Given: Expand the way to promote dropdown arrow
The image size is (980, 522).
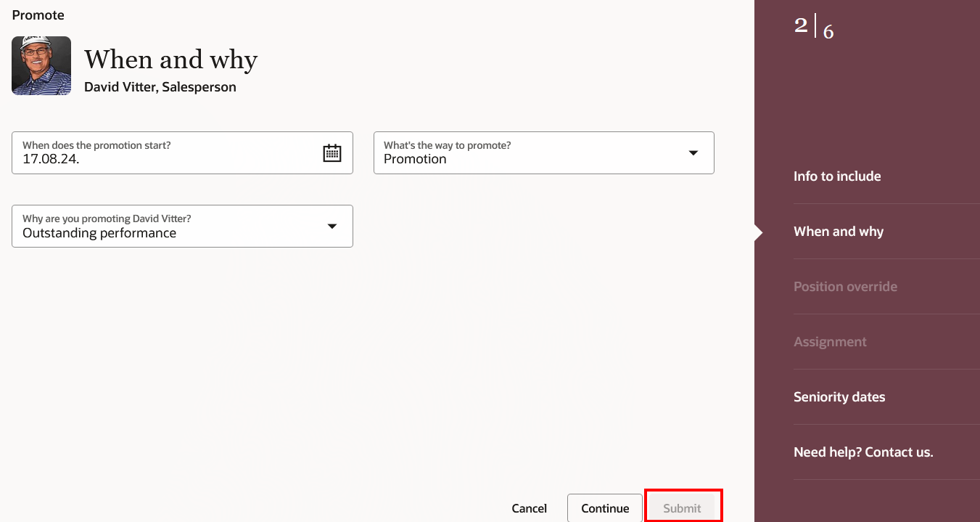Looking at the screenshot, I should pos(693,152).
